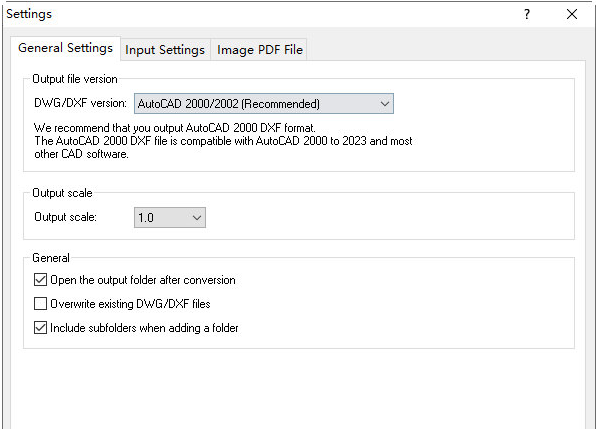Click the 'DWG/DXF version:' label
597x429 pixels.
point(80,103)
